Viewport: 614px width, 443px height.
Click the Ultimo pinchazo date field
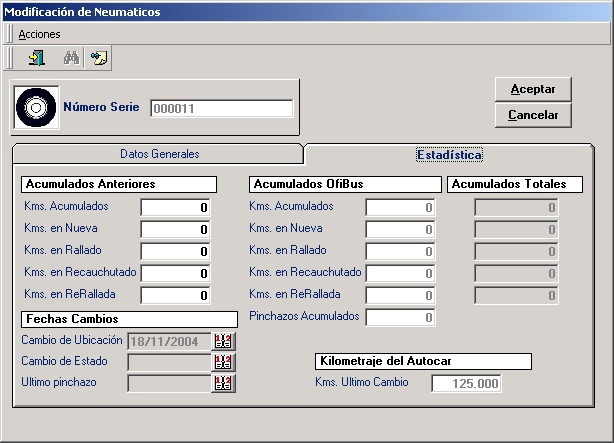pyautogui.click(x=170, y=383)
